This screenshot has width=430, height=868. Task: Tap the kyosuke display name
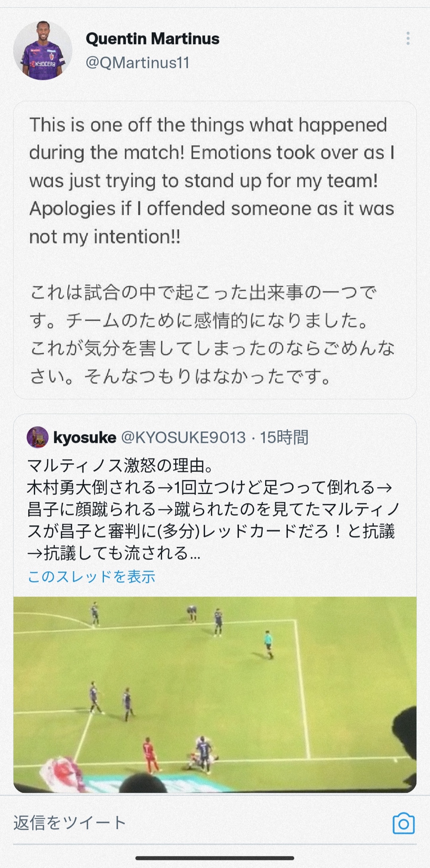pos(85,437)
